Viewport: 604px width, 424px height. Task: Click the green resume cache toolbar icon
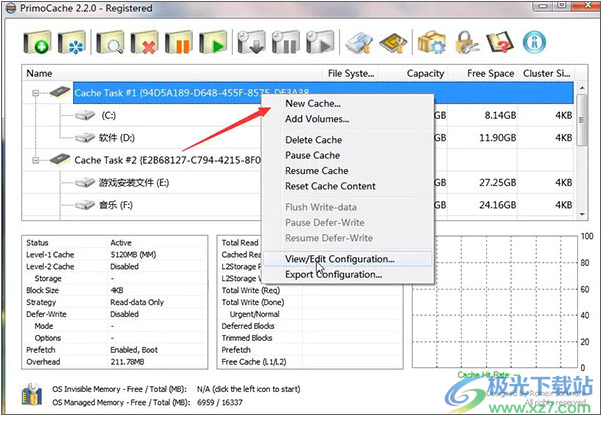[213, 42]
